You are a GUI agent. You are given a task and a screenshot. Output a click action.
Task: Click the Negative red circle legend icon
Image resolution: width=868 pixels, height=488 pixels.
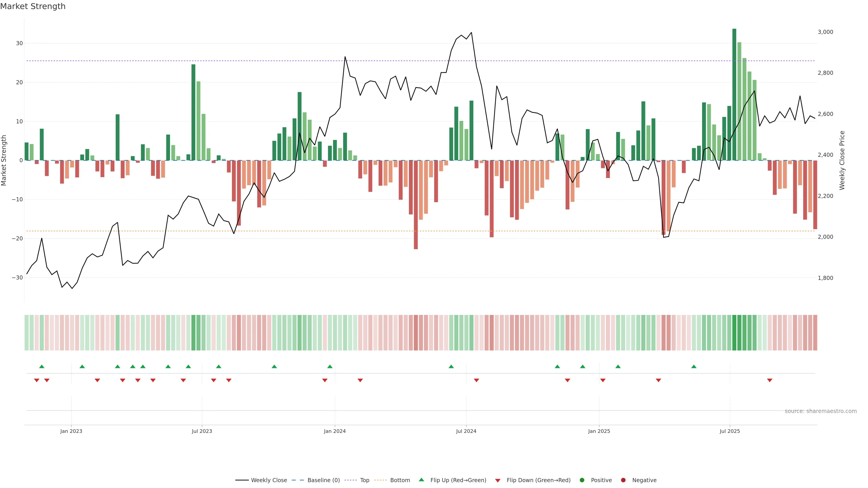click(x=623, y=480)
